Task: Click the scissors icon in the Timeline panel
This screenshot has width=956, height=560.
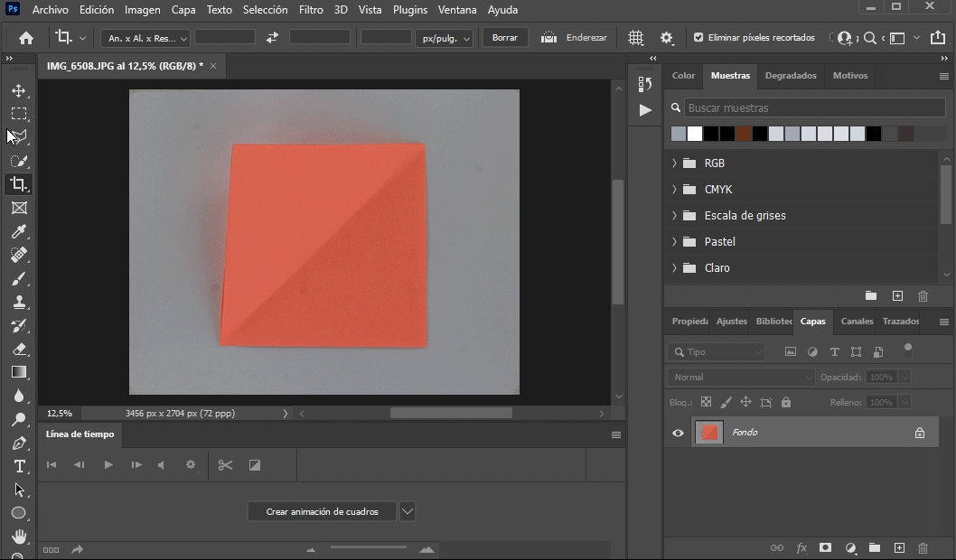Action: pos(226,464)
